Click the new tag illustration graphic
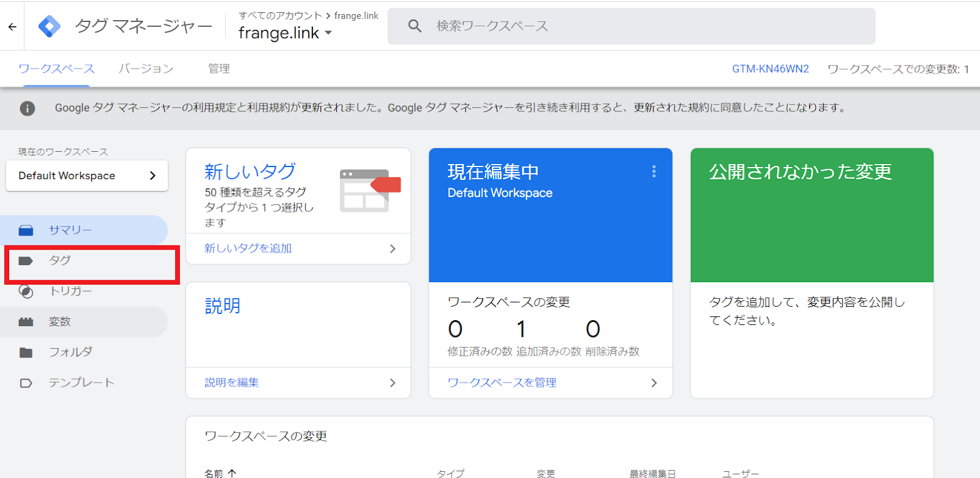 (370, 190)
